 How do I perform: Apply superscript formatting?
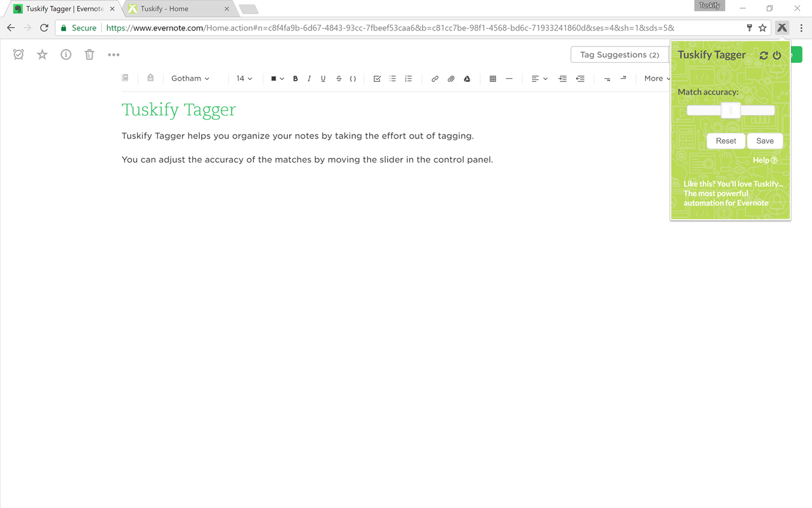623,79
